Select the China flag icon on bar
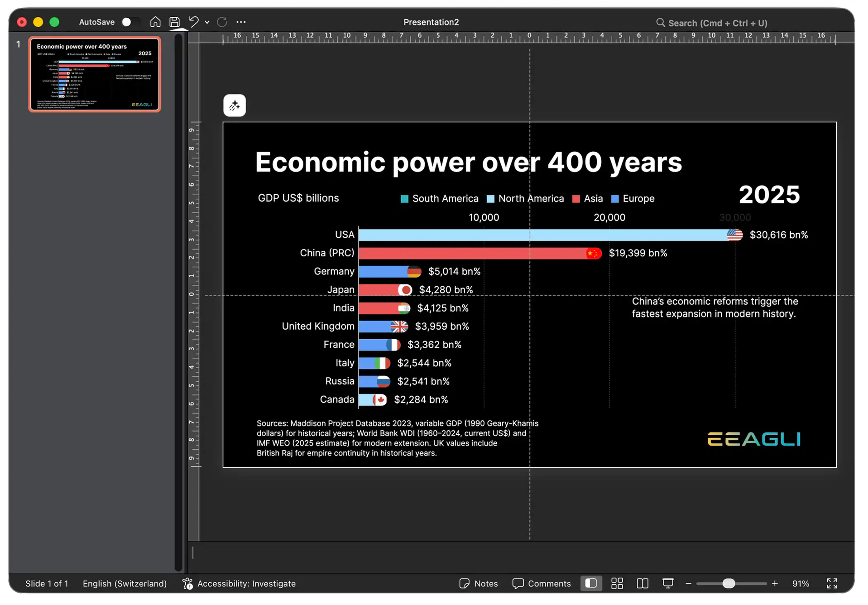Image resolution: width=868 pixels, height=605 pixels. [594, 253]
